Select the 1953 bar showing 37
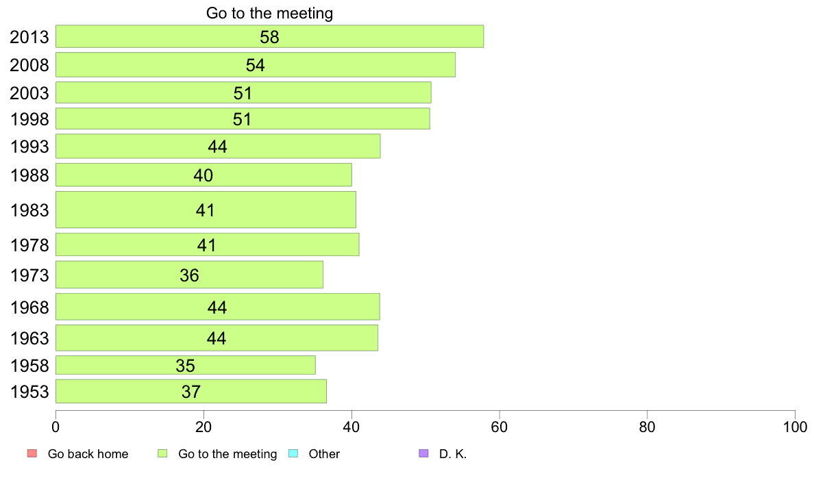Viewport: 814px width, 504px height. coord(191,392)
